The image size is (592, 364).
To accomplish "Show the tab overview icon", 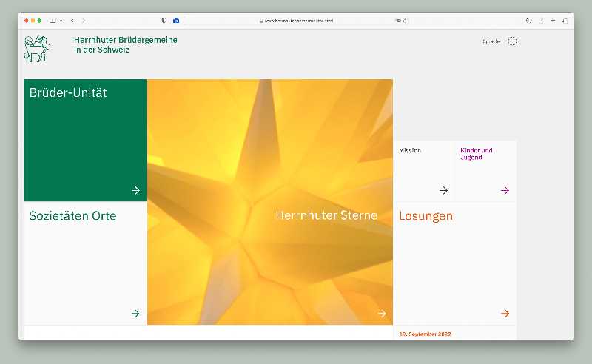I will 565,21.
